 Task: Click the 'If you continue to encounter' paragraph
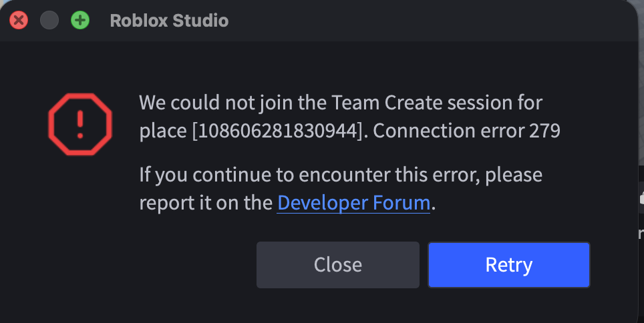point(341,188)
